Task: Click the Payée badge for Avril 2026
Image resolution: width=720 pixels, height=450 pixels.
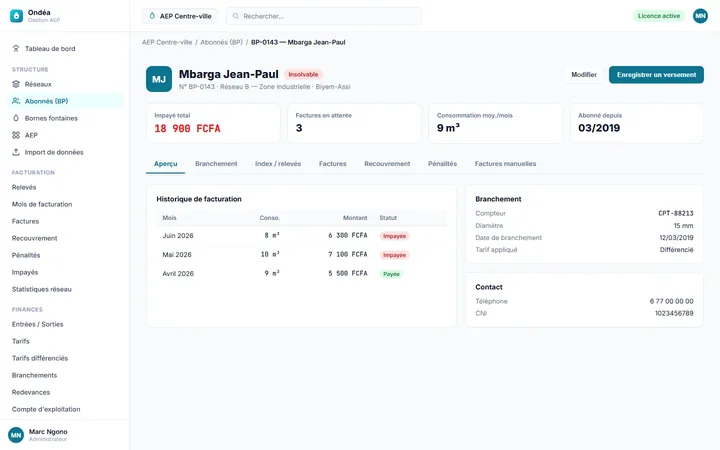Action: click(x=391, y=274)
